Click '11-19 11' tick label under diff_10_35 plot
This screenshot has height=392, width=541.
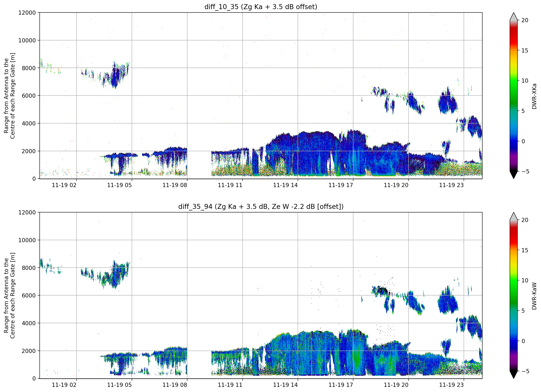(230, 185)
